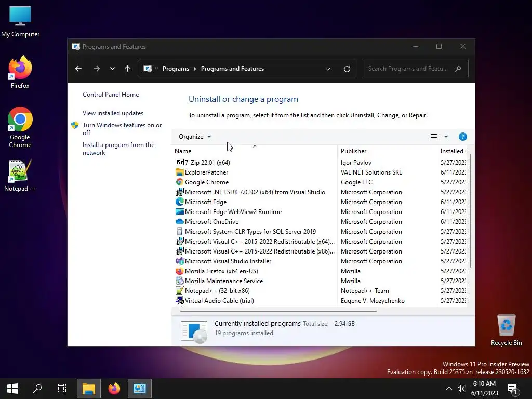Click the Virtual Audio Cable icon
Image resolution: width=532 pixels, height=399 pixels.
[179, 300]
